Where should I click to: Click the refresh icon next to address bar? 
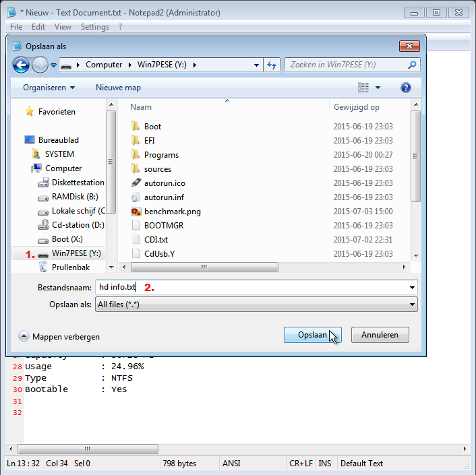coord(272,65)
